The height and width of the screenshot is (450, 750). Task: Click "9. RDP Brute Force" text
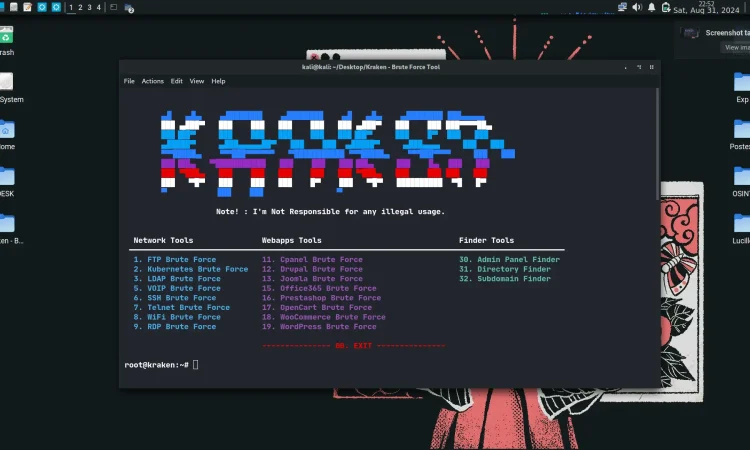pos(175,327)
